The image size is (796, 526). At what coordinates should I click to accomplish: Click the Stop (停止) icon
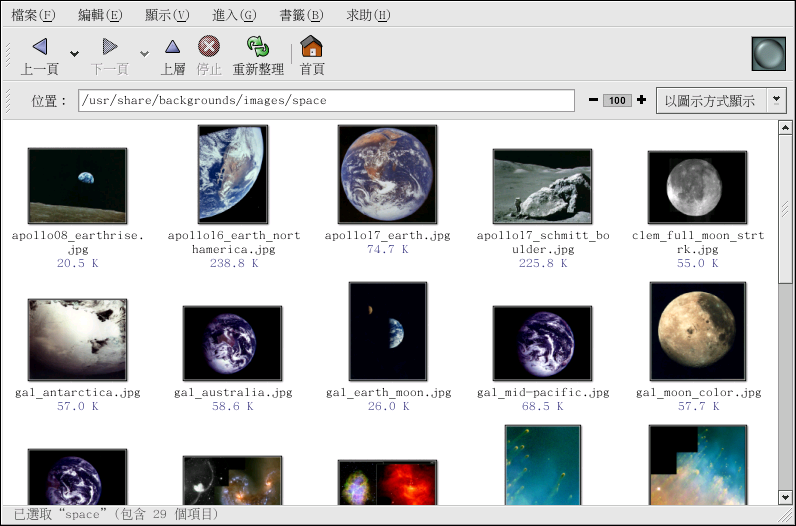click(209, 47)
